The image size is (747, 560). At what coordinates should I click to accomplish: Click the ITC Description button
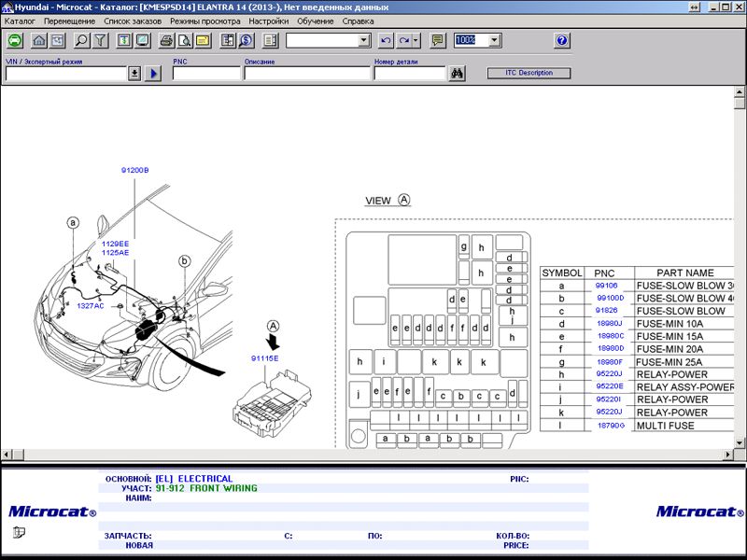tap(529, 73)
